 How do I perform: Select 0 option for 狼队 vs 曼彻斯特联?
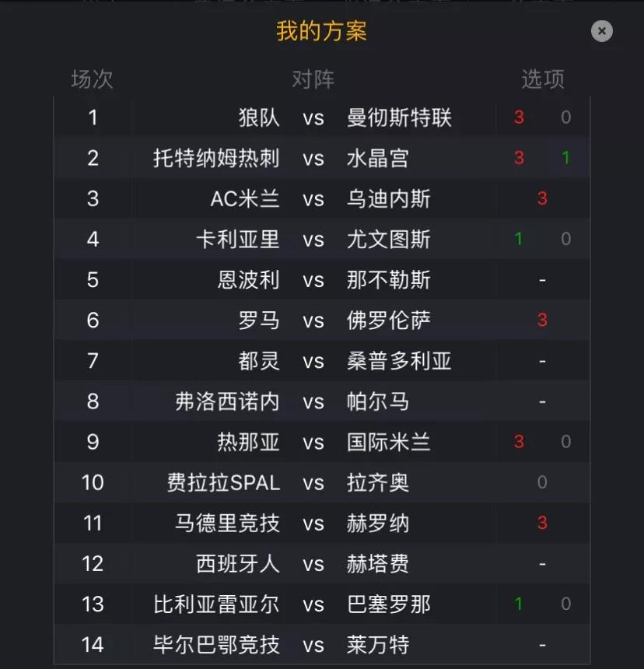565,117
